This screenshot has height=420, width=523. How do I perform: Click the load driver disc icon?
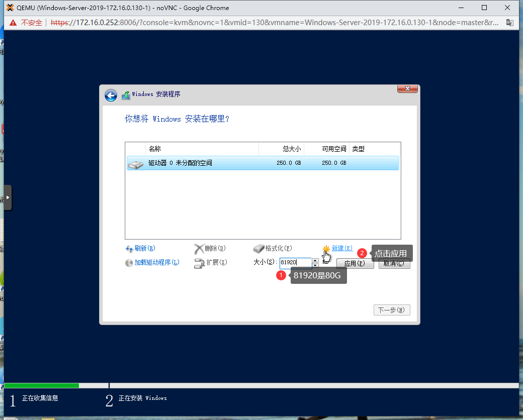pyautogui.click(x=129, y=263)
